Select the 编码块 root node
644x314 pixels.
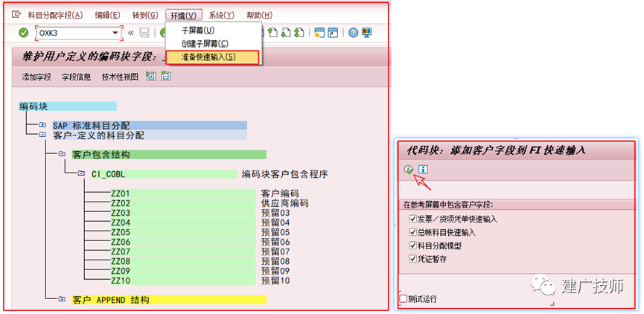click(x=68, y=106)
